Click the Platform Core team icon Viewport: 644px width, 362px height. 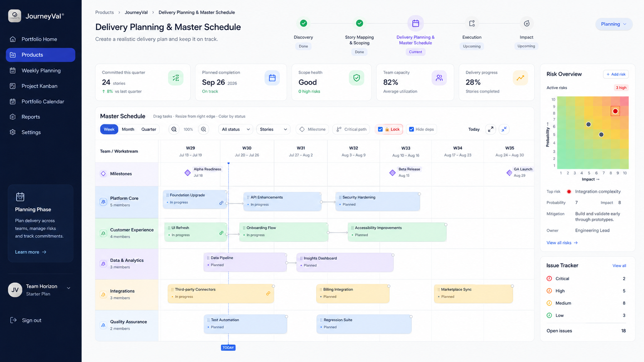click(x=103, y=202)
